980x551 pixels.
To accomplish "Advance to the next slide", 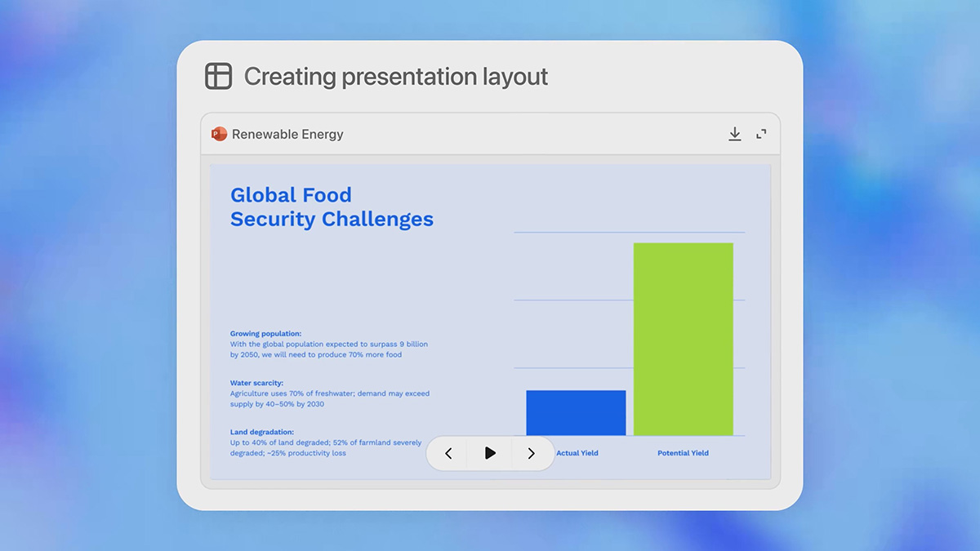I will (532, 453).
